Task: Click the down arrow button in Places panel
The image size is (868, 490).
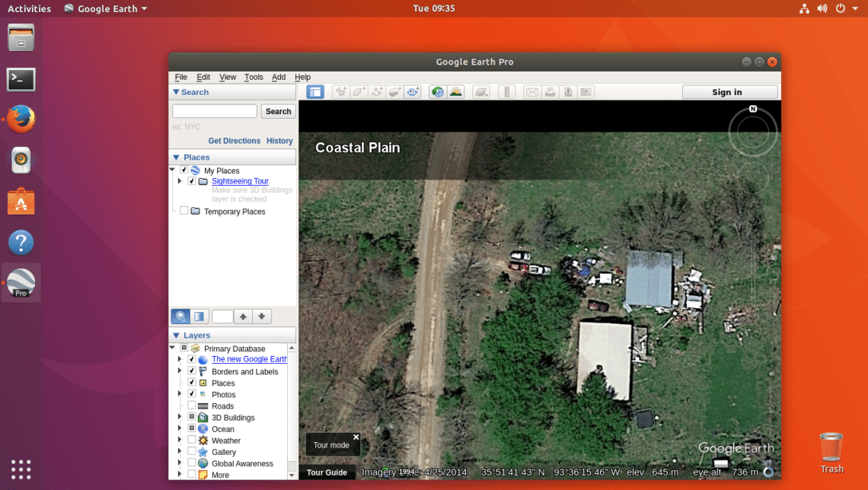Action: point(262,317)
